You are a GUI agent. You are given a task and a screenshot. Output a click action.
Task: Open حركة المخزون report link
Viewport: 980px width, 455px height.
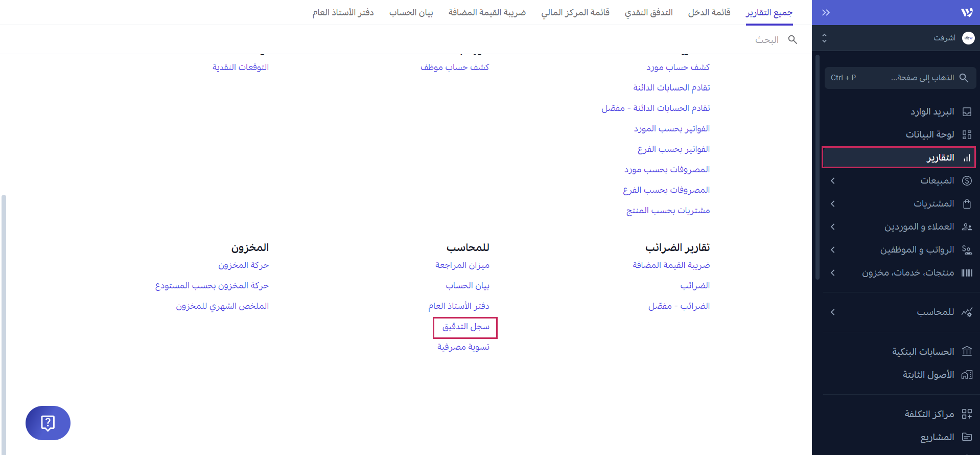pos(243,265)
